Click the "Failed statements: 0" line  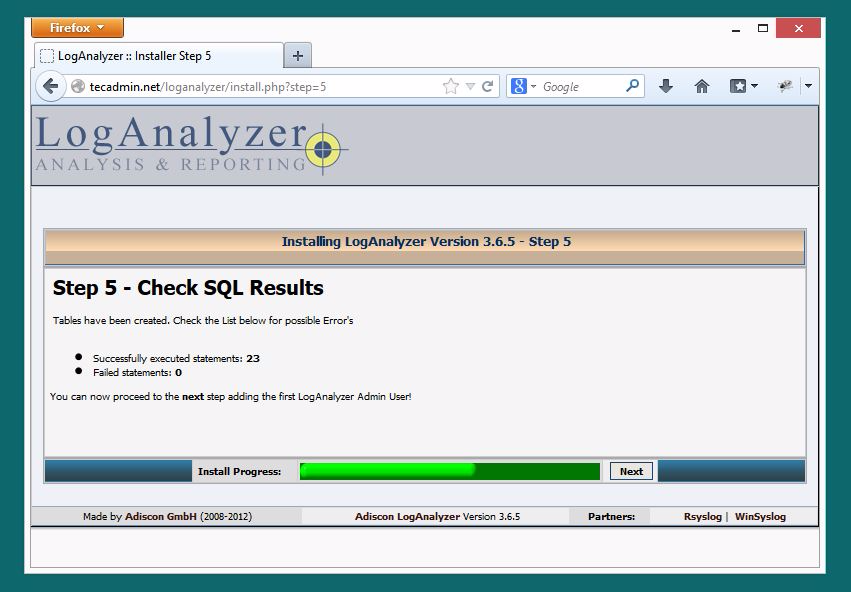(137, 372)
